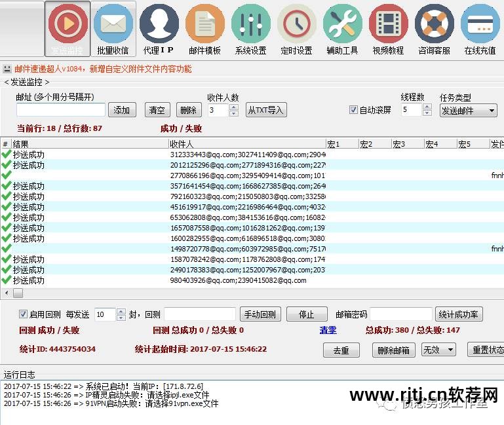Open the 批量收信 bulk receive icon
This screenshot has width=504, height=425.
(113, 29)
